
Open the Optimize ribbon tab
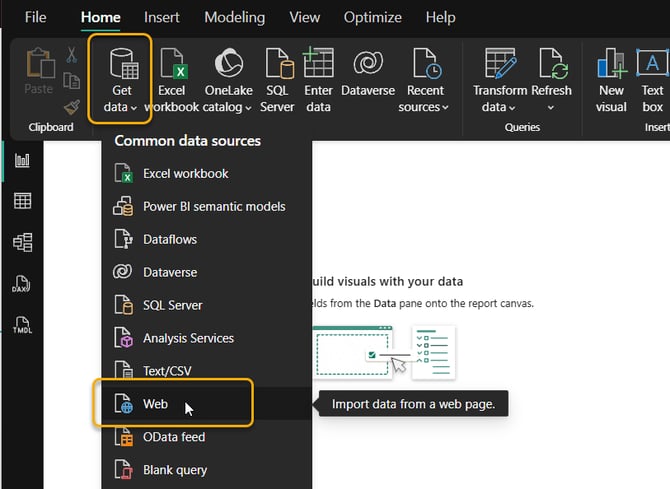[x=372, y=17]
